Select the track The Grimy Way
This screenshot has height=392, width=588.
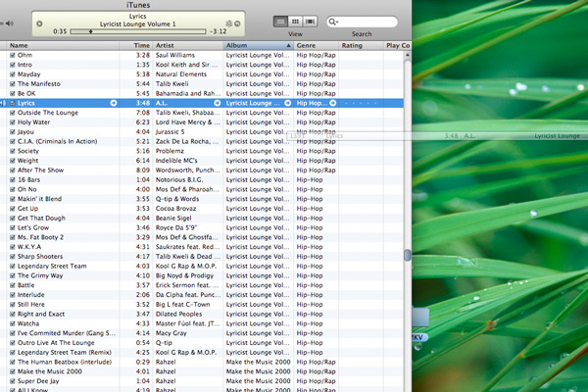pyautogui.click(x=40, y=275)
